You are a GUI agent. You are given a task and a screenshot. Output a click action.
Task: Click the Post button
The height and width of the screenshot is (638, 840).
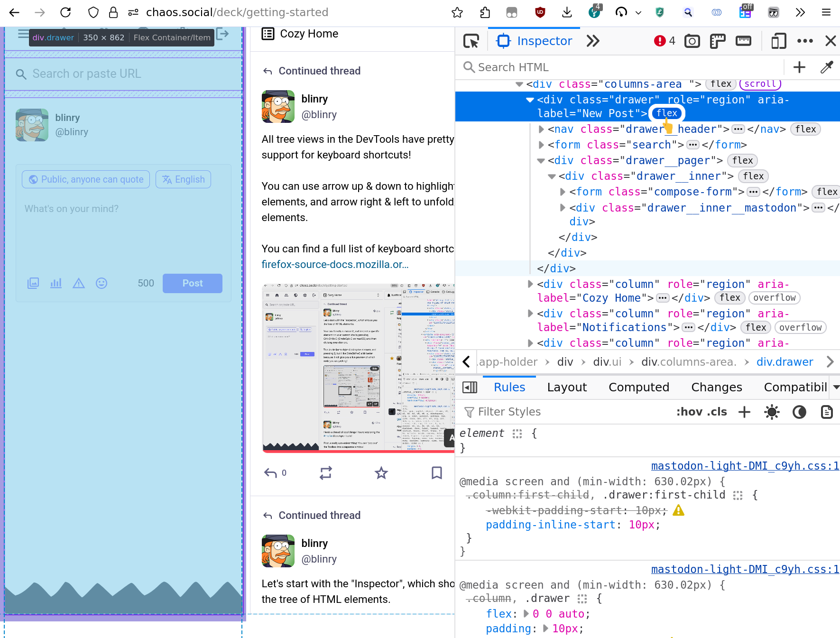click(192, 283)
